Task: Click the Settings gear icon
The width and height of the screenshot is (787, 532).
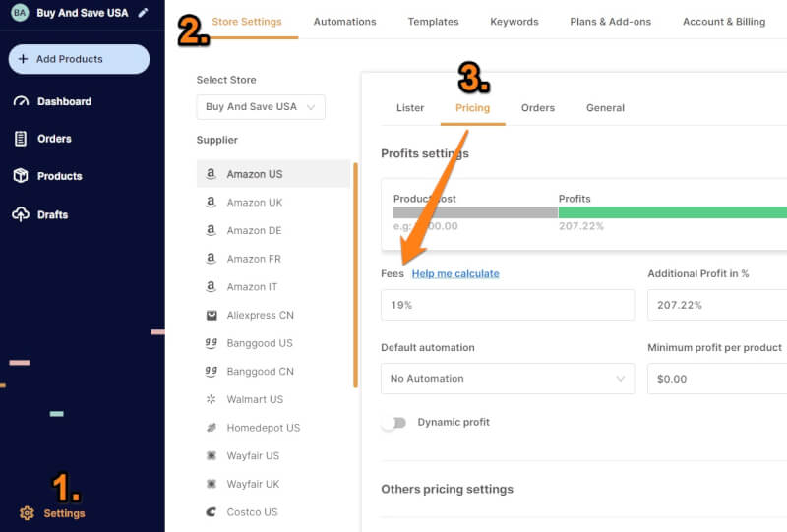Action: coord(27,513)
